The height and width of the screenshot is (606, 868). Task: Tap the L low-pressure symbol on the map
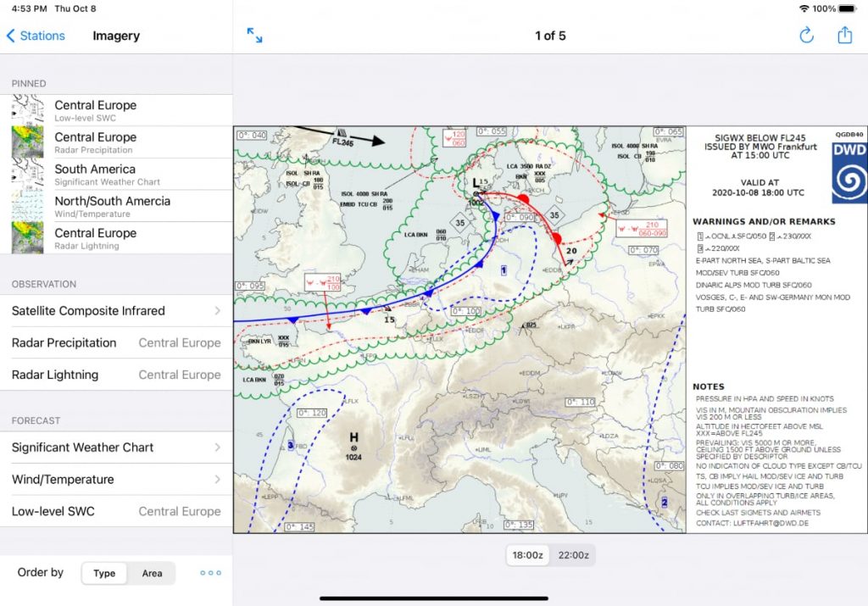coord(476,184)
